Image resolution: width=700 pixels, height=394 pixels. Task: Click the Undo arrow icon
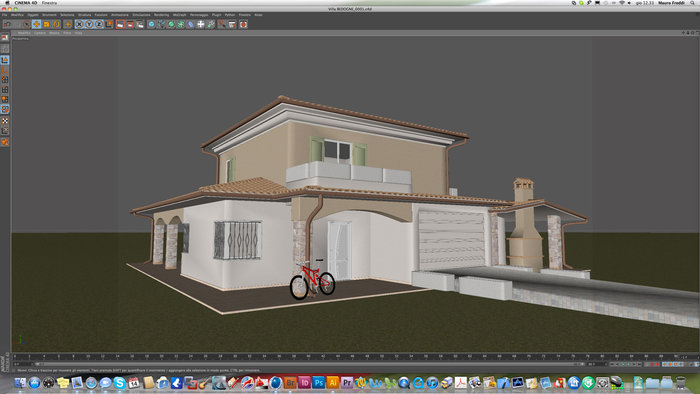pyautogui.click(x=7, y=24)
